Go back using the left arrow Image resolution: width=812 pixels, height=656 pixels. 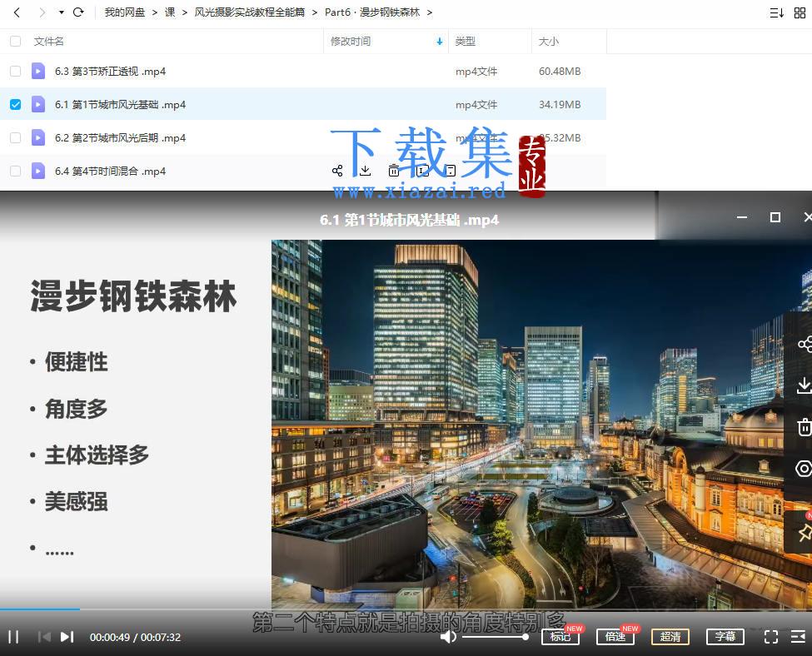(17, 12)
